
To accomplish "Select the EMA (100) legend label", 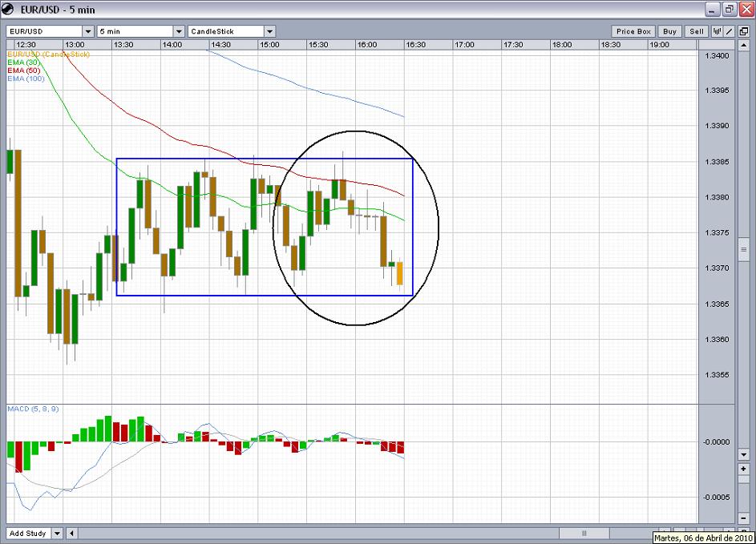I will (25, 79).
